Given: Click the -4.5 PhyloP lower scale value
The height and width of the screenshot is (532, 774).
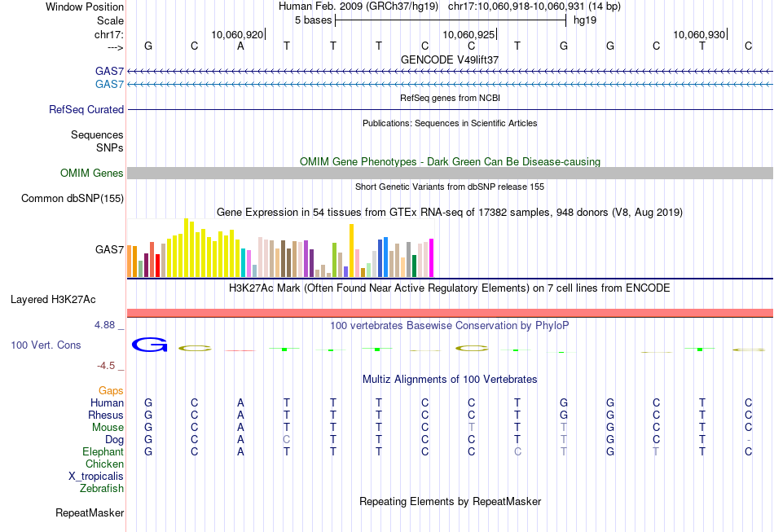Looking at the screenshot, I should [x=106, y=366].
